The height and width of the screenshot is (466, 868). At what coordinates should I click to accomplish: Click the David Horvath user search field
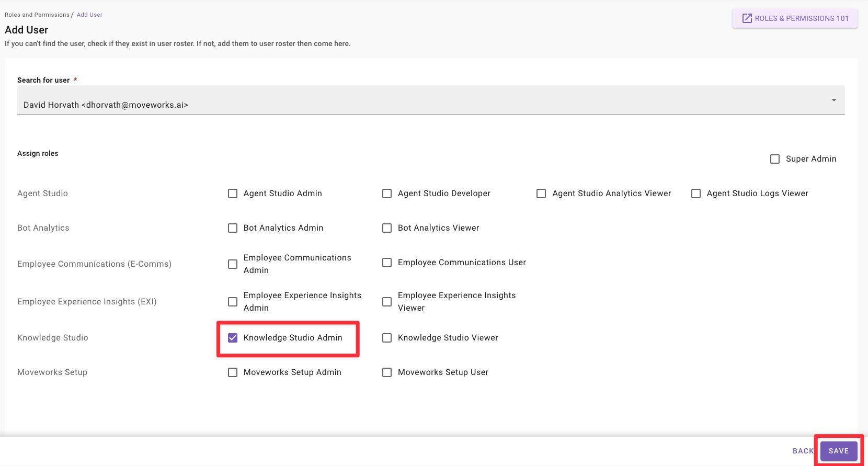click(431, 100)
